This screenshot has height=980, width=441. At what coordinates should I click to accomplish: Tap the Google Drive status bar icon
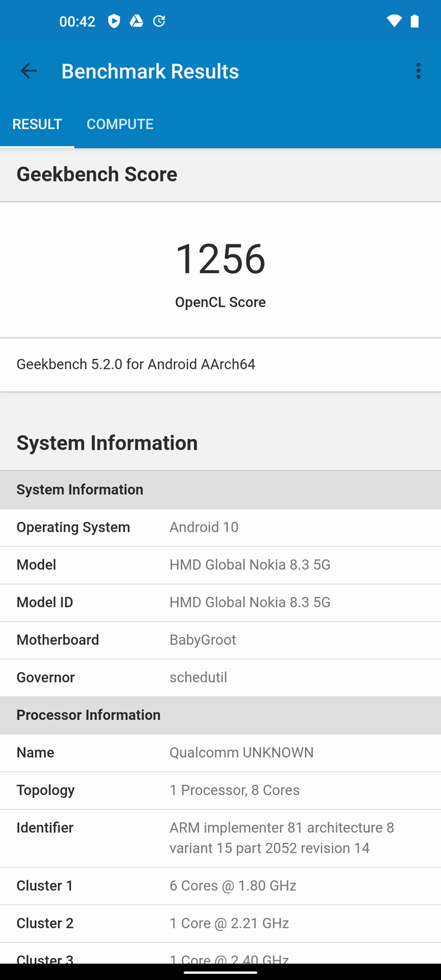136,21
